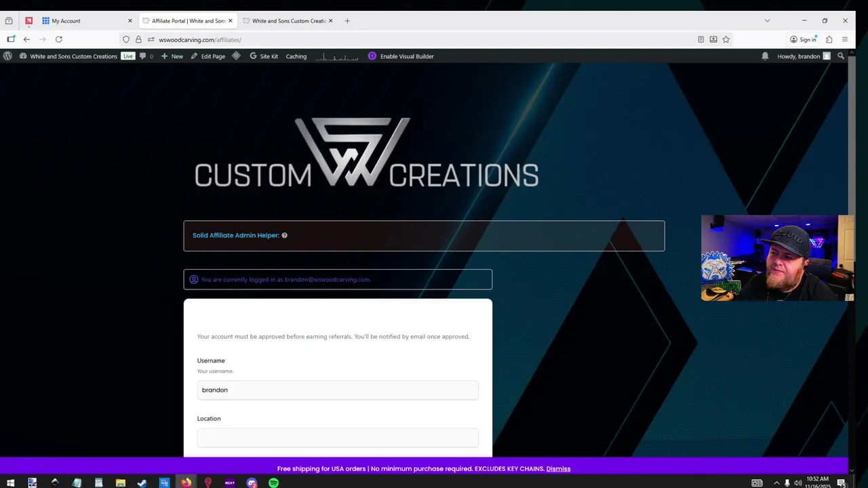
Task: Click the Firefox Sign in button
Action: click(803, 39)
